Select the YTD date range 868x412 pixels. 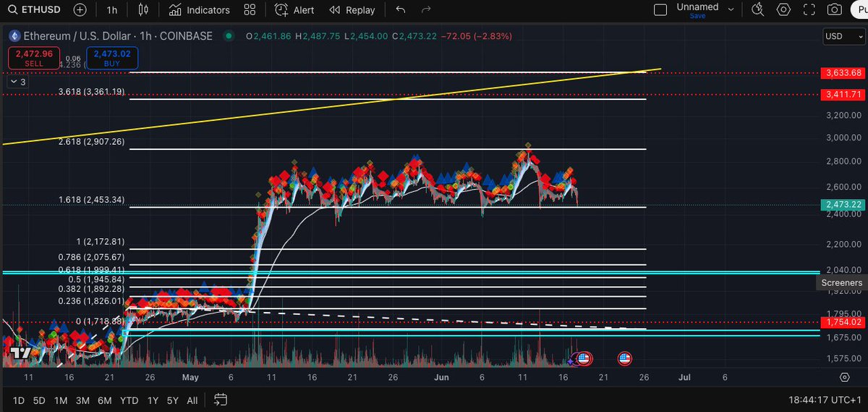point(129,400)
